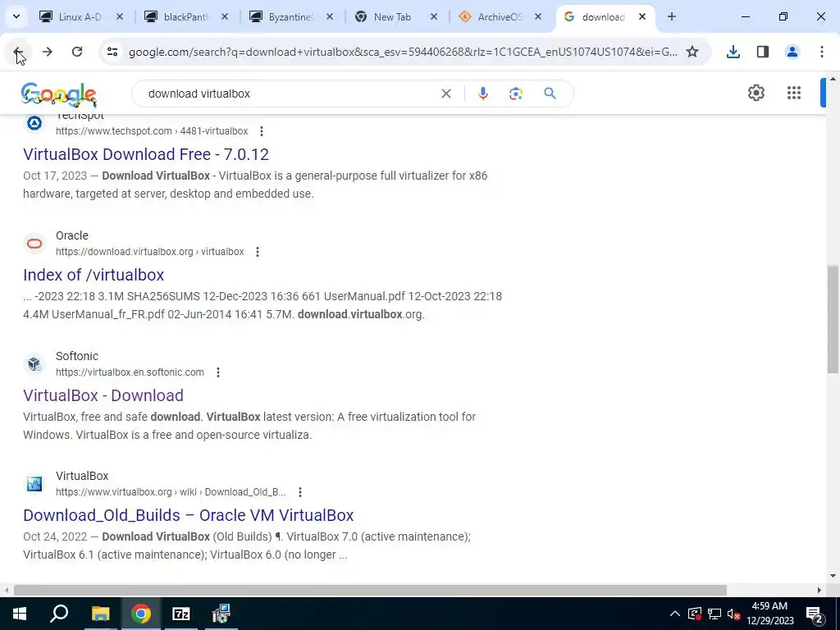Switch to the ArchiveOS tab
This screenshot has height=630, width=840.
pos(500,17)
